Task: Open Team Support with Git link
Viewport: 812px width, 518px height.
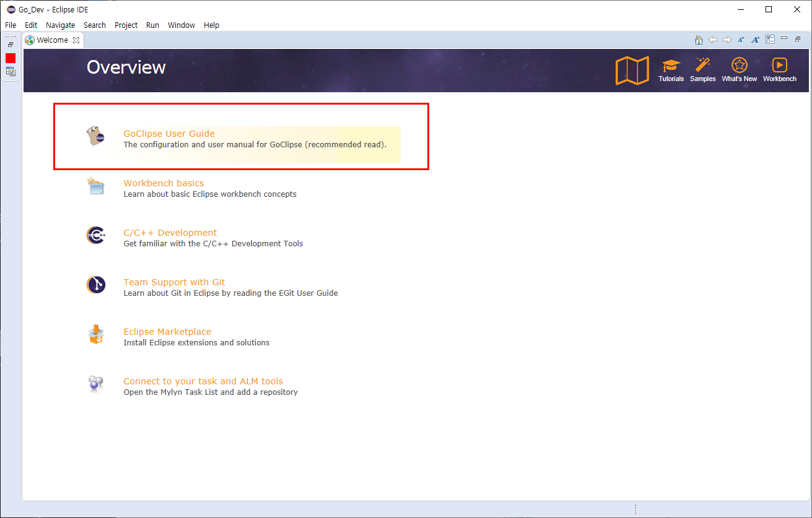Action: pos(174,282)
